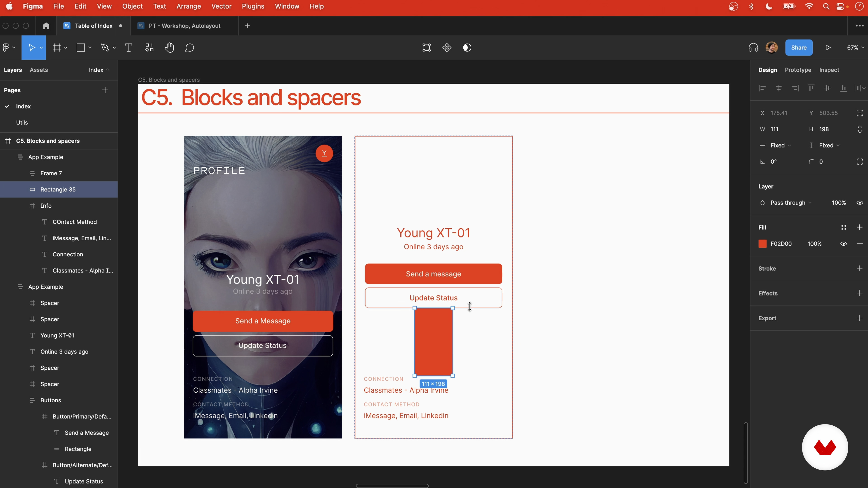Screen dimensions: 868x488
Task: Click the Use as mask icon
Action: [467, 47]
